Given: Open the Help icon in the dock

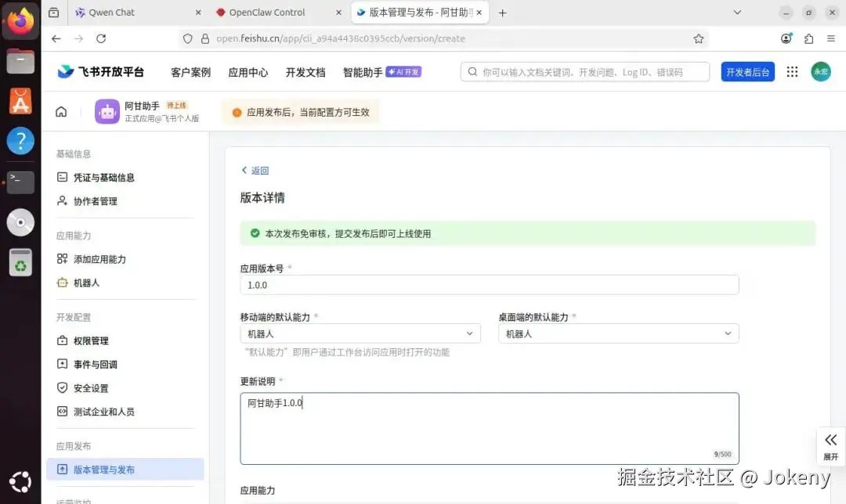Looking at the screenshot, I should pyautogui.click(x=20, y=141).
